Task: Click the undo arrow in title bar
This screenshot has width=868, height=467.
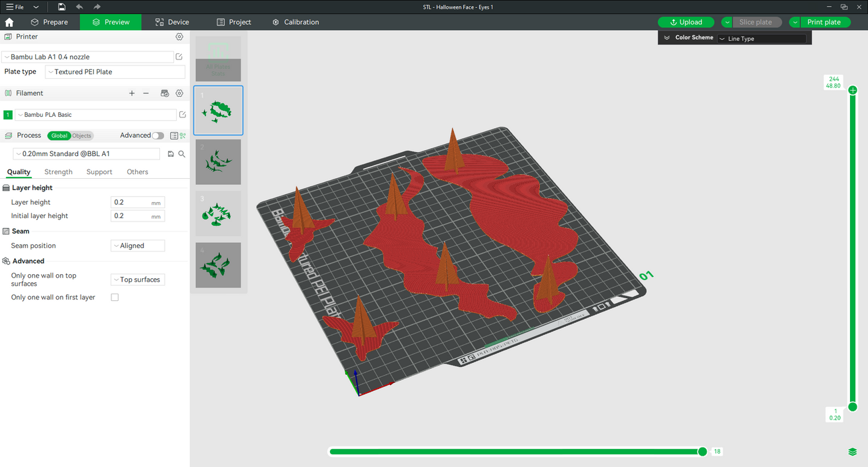Action: 79,7
